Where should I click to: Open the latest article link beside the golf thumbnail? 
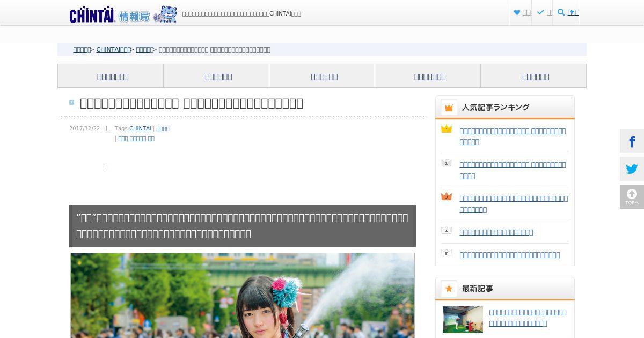coord(528,318)
